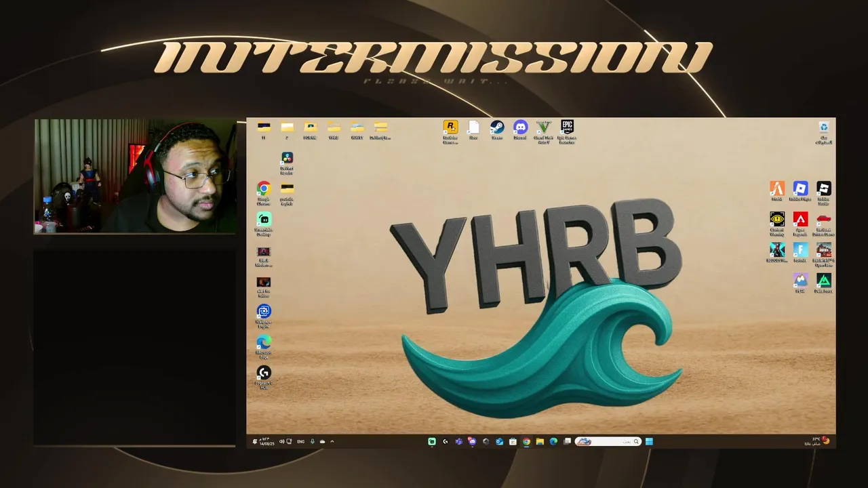This screenshot has width=868, height=488.
Task: Launch the Bloodstrike game shortcut
Action: click(x=777, y=253)
